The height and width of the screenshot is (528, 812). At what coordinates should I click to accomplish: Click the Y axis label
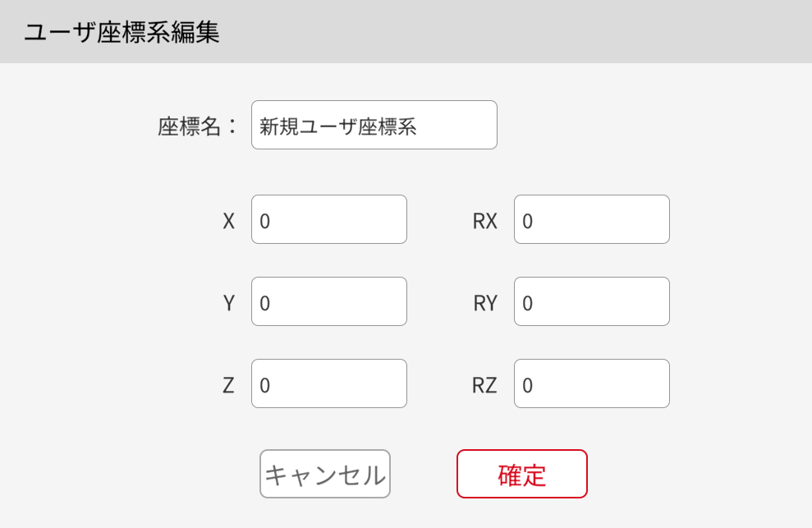click(x=229, y=303)
